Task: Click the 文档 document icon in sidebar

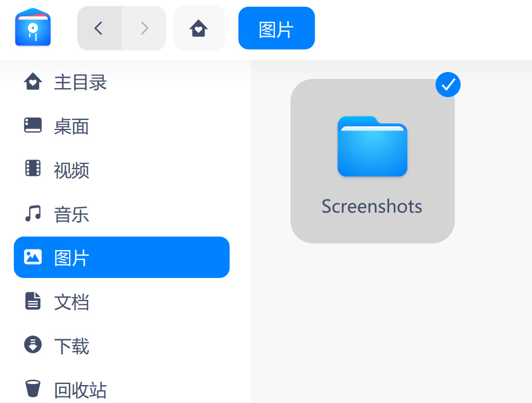Action: coord(33,301)
